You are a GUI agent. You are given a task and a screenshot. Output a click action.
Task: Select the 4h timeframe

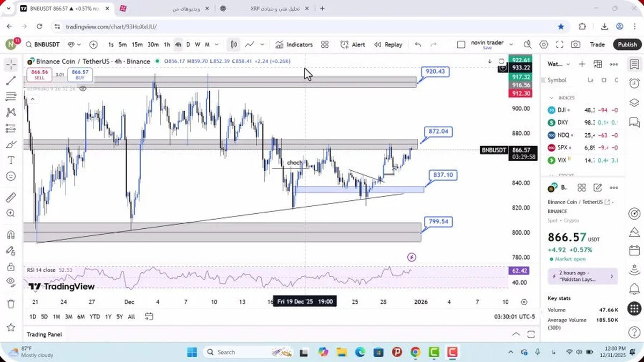coord(178,45)
